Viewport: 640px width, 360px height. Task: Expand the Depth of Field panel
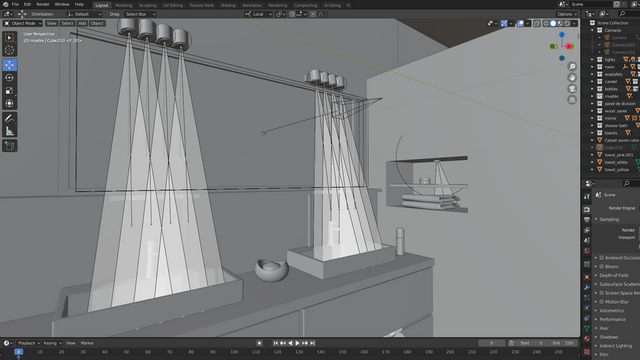click(596, 276)
